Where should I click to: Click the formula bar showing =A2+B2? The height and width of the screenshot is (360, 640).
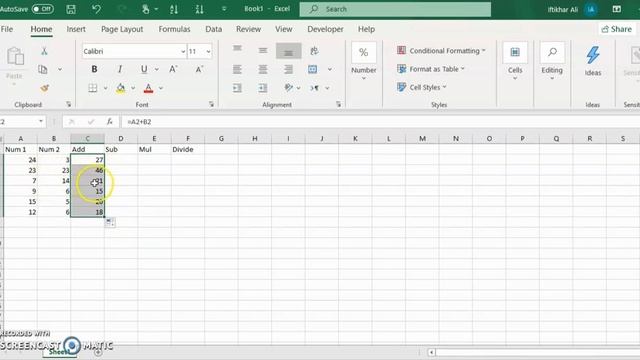[380, 122]
